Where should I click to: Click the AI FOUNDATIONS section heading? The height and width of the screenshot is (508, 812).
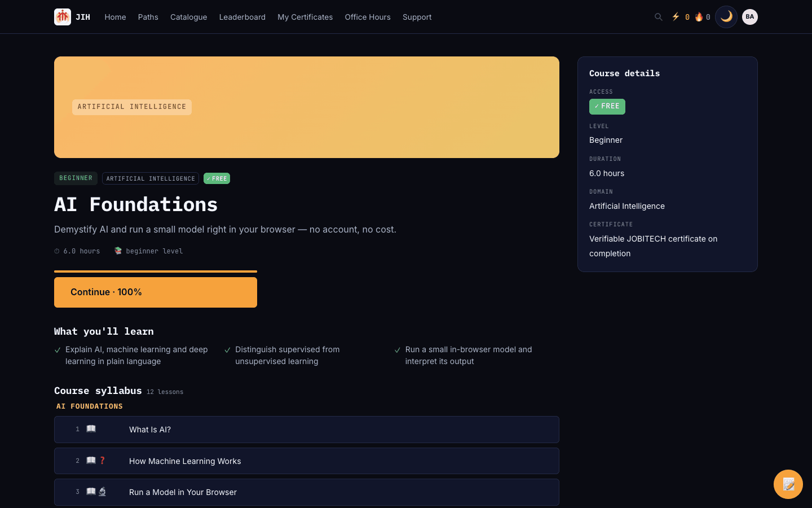point(90,406)
